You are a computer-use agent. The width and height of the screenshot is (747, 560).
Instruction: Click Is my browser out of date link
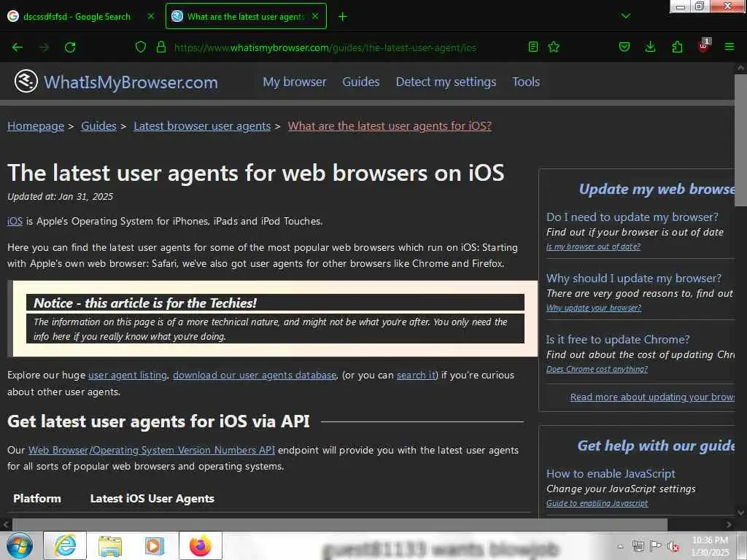coord(593,246)
